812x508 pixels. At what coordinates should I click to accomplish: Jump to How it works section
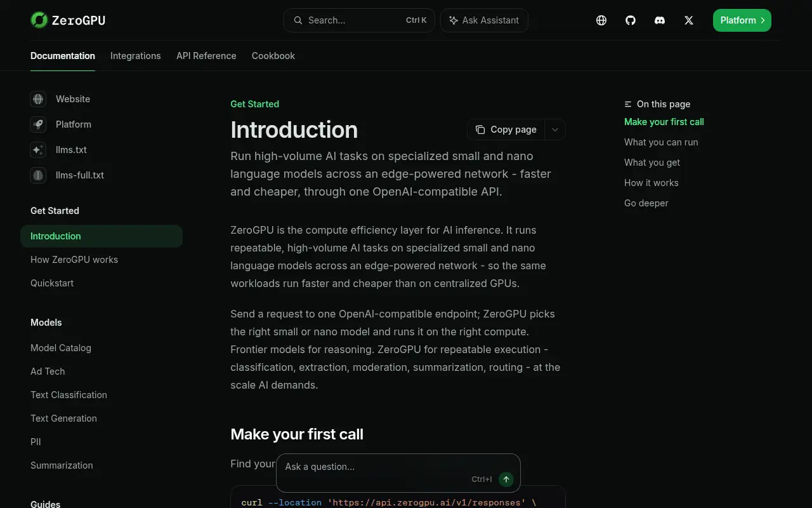tap(652, 183)
